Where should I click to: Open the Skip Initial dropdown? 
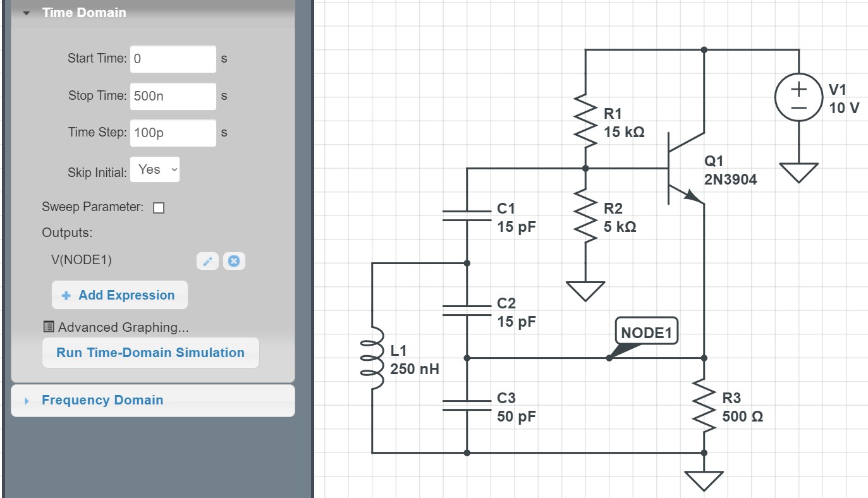(x=155, y=169)
